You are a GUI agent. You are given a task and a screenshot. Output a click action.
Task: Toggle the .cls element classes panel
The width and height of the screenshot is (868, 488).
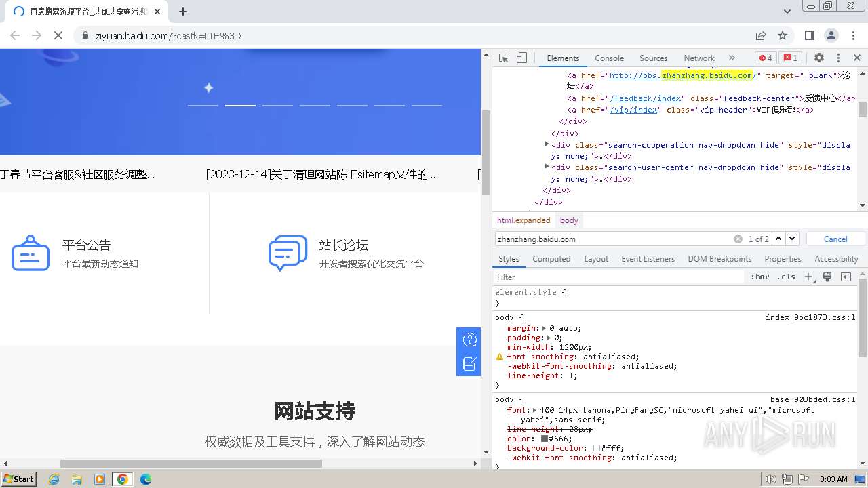[786, 277]
